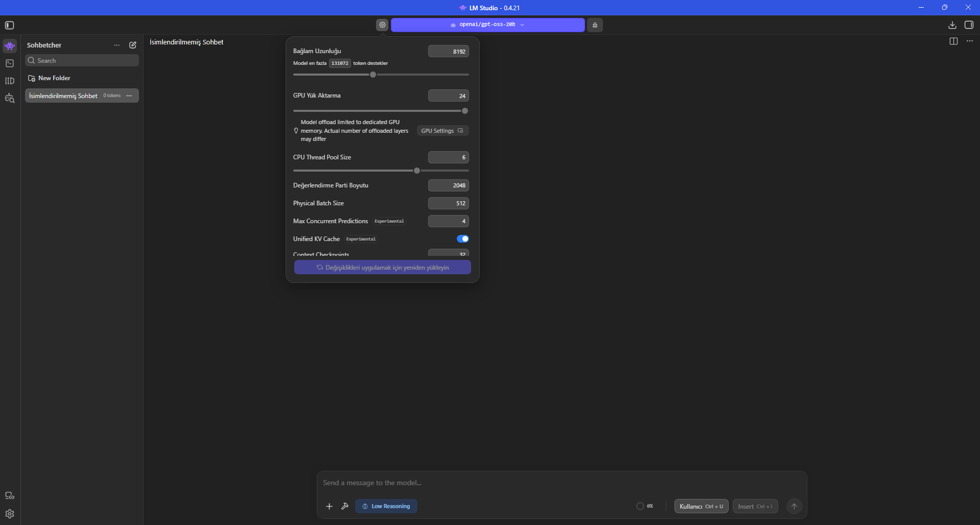
Task: Select the İsimlendirilmemiş Sohbet chat in list
Action: (x=82, y=96)
